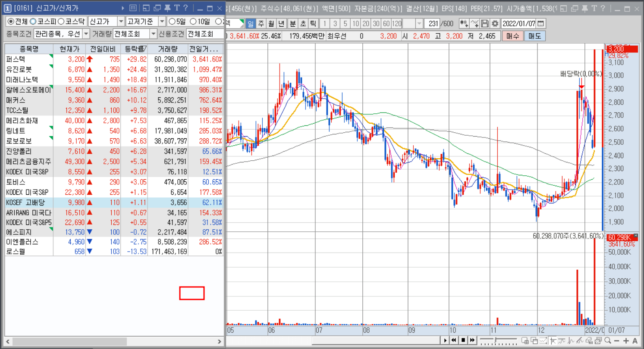644x349 pixels.
Task: Sort by 종목명 column header
Action: tap(29, 49)
